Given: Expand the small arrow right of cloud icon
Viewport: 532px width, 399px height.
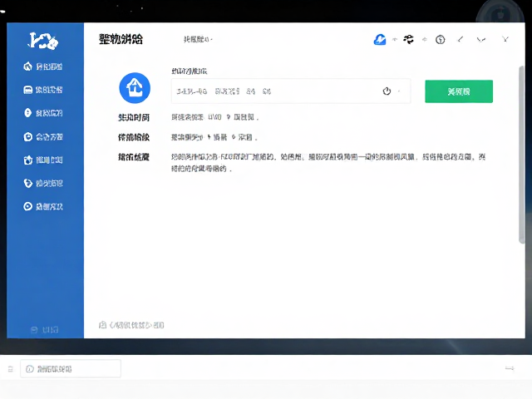Looking at the screenshot, I should pos(395,40).
